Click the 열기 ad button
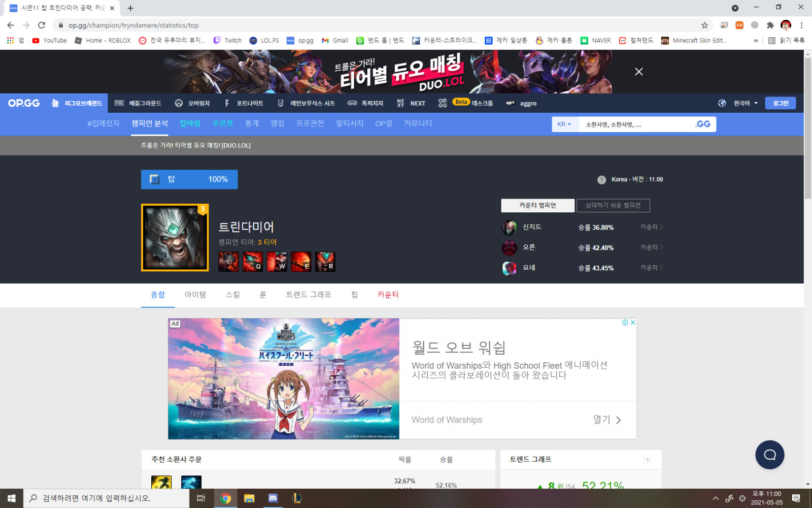The height and width of the screenshot is (508, 812). tap(607, 420)
